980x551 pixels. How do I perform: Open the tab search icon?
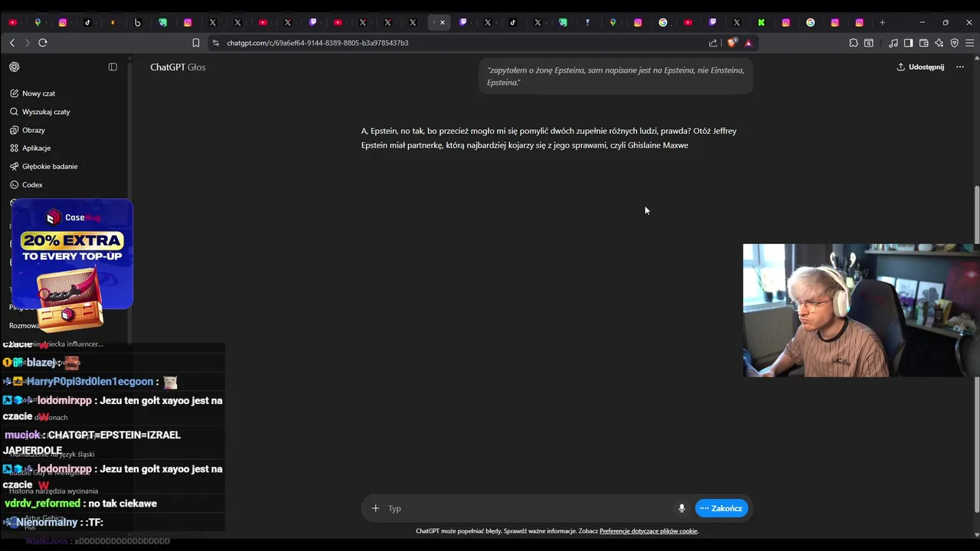pos(869,43)
